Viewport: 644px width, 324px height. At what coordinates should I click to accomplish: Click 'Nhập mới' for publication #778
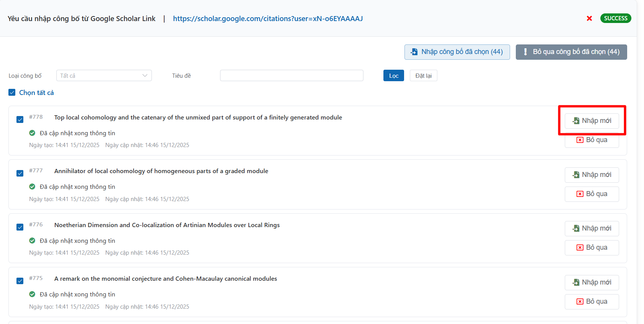click(592, 121)
